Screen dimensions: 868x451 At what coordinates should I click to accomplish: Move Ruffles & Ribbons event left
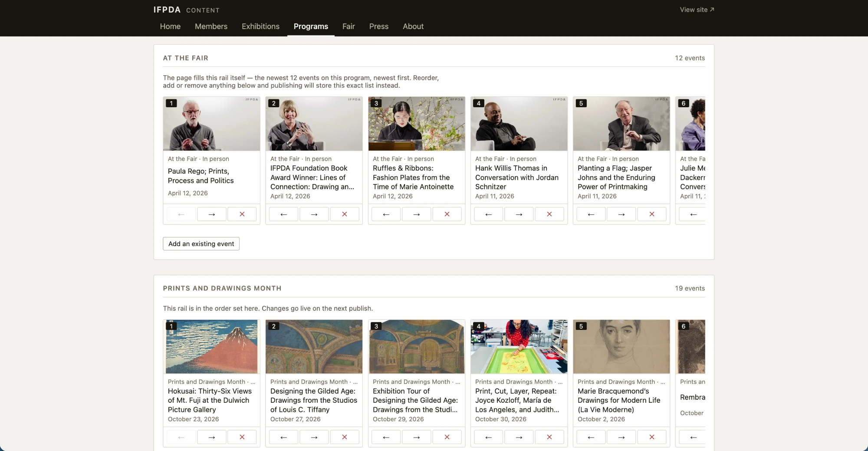(x=386, y=214)
